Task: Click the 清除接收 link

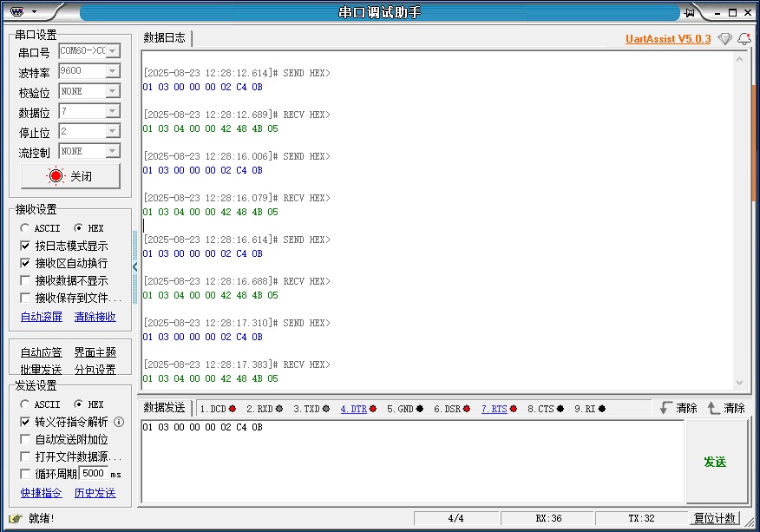Action: pos(95,317)
